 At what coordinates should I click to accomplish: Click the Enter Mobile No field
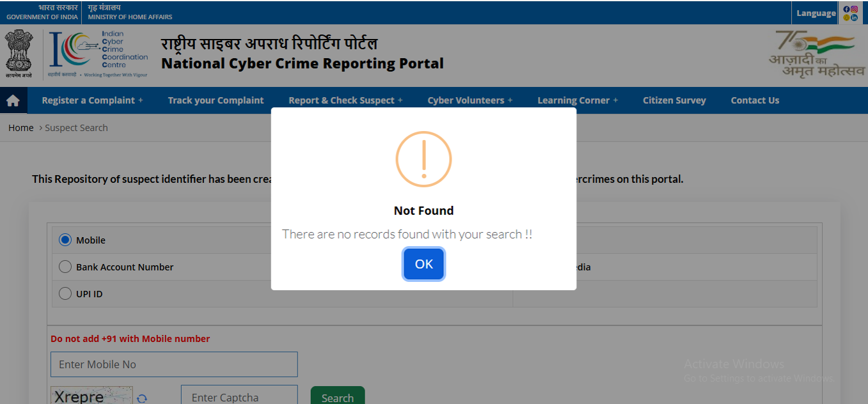(174, 364)
